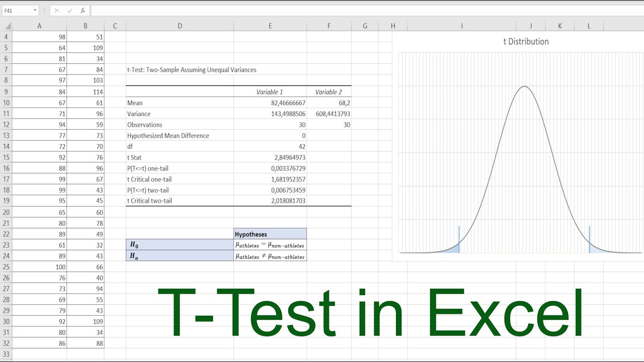Screen dimensions: 644x362
Task: Select t Critical two-tail value 2,018081703
Action: coord(270,201)
